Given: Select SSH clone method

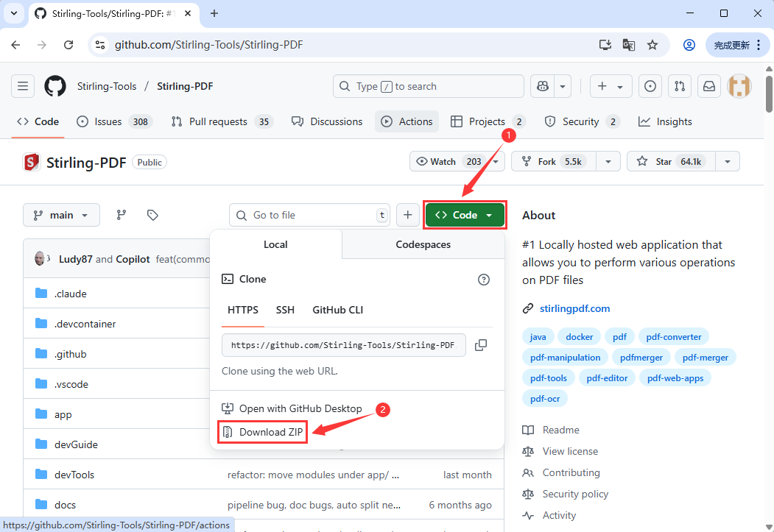Looking at the screenshot, I should tap(285, 310).
